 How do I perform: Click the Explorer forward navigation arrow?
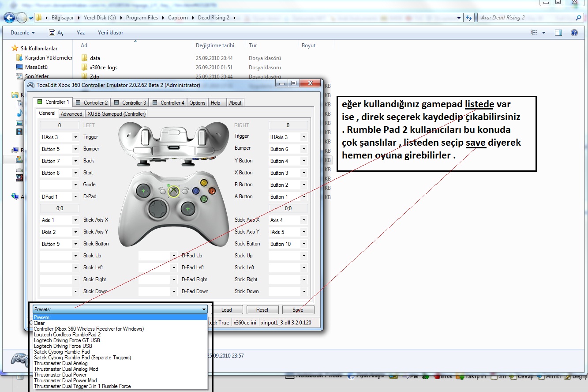[x=22, y=18]
